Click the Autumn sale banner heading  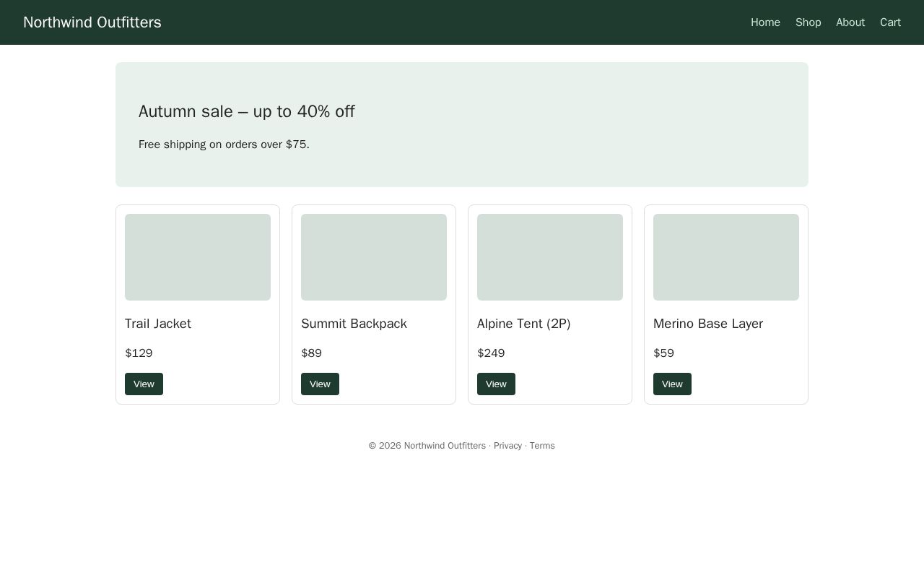(x=247, y=111)
